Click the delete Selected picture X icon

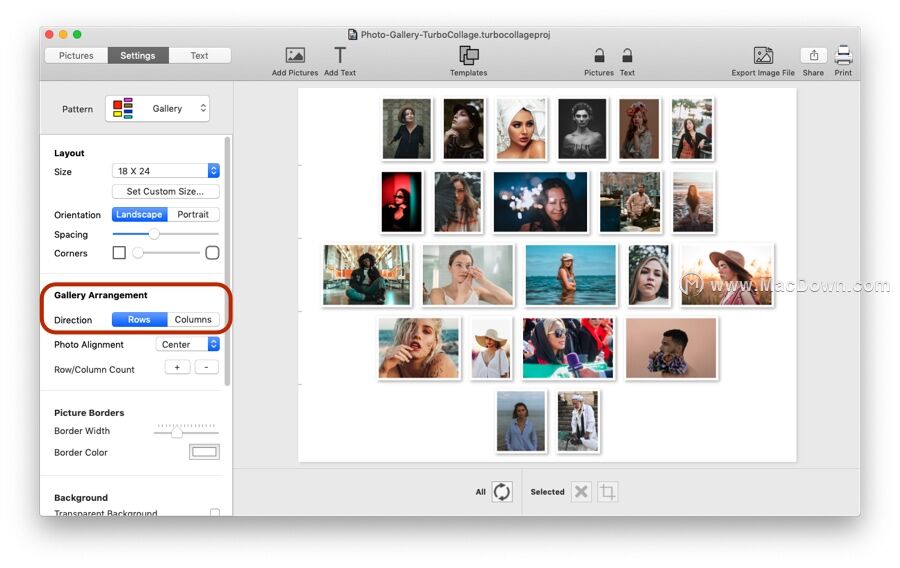click(581, 492)
